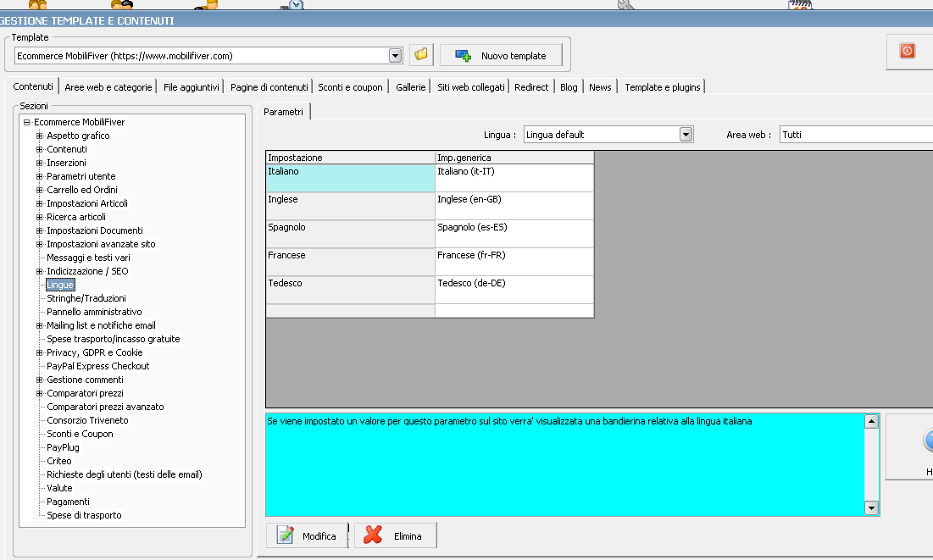The image size is (933, 560).
Task: Select Spese trasporto/incasso gratuite item
Action: 113,339
